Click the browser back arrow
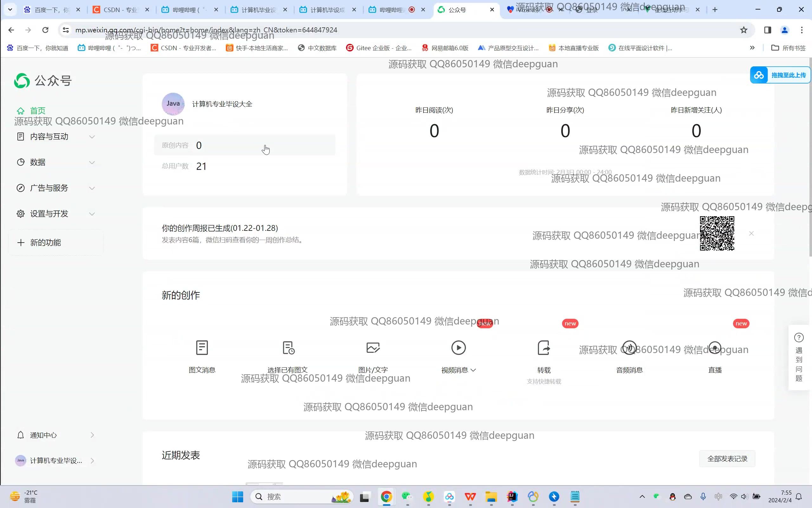This screenshot has height=508, width=812. click(11, 30)
